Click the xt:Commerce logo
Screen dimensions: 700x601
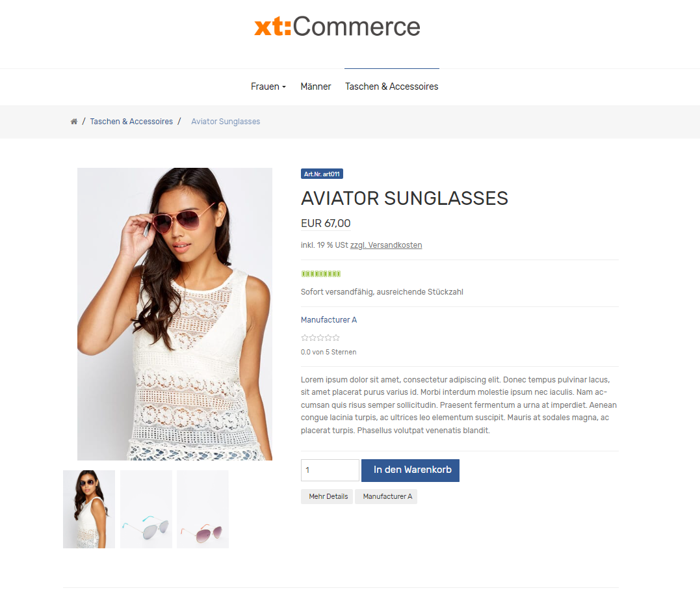(x=337, y=27)
